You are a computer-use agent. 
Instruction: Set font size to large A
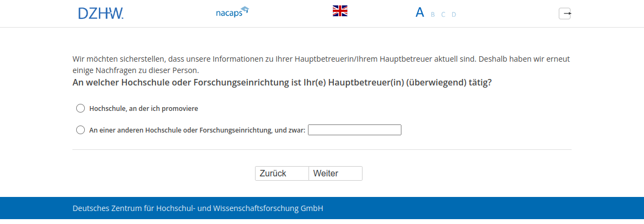[420, 12]
